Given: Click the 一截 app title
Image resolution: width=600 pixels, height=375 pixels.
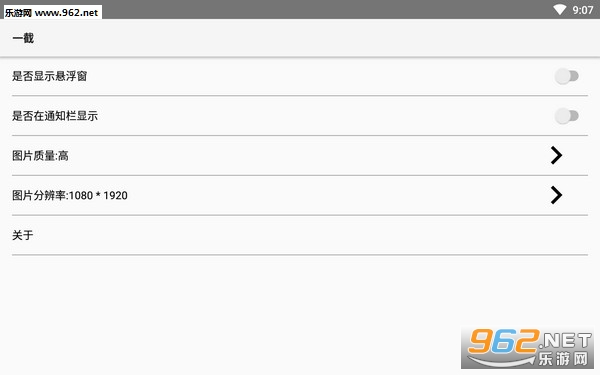Looking at the screenshot, I should (x=23, y=38).
